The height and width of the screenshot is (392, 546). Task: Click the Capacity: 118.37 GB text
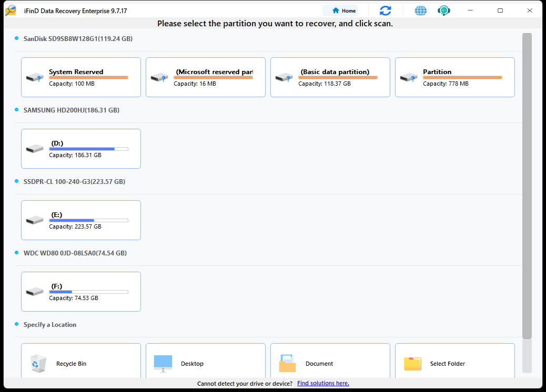pyautogui.click(x=325, y=84)
